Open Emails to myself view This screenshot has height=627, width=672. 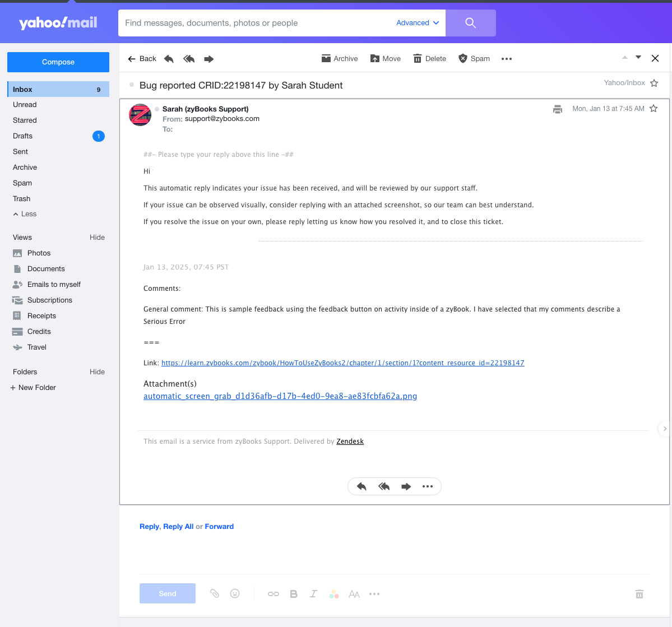click(x=47, y=285)
